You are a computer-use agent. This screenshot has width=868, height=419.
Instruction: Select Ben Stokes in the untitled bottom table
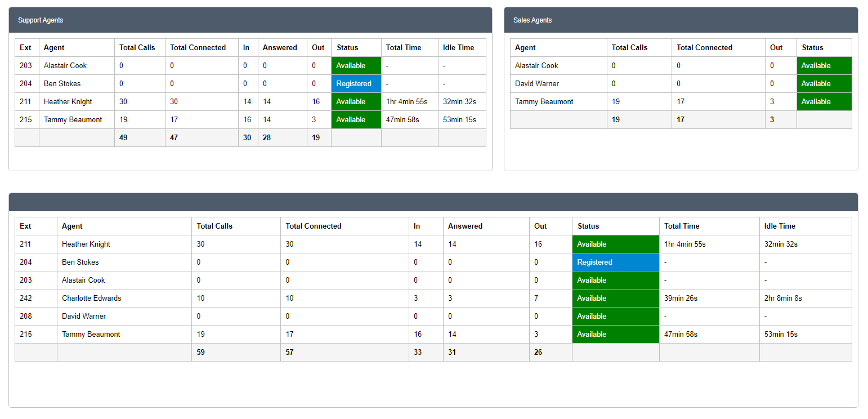[x=80, y=262]
